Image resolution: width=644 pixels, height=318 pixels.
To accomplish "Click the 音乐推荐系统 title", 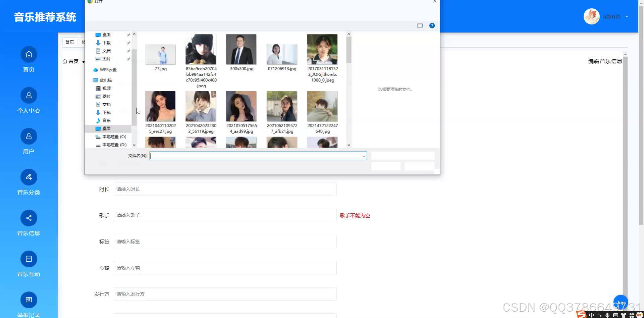I will 45,17.
